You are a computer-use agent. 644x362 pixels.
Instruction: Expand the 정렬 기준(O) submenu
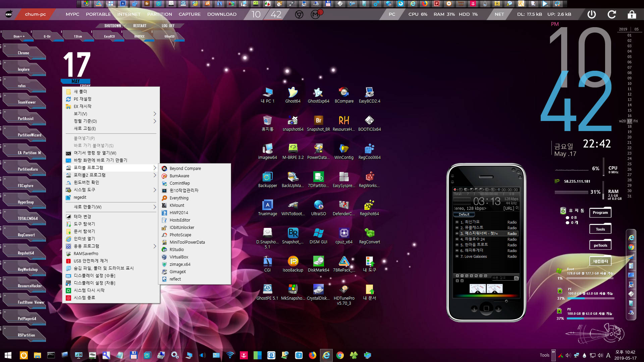111,121
